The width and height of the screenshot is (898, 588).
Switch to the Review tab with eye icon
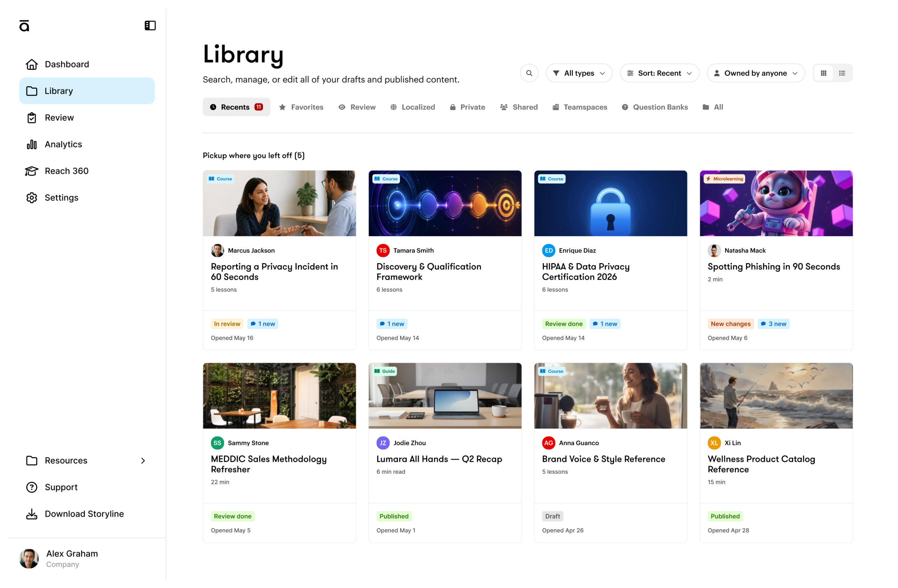tap(357, 107)
